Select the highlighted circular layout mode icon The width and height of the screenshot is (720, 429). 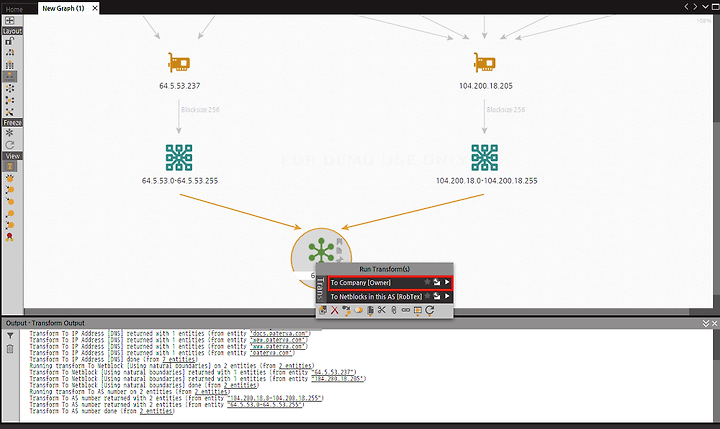[x=10, y=76]
